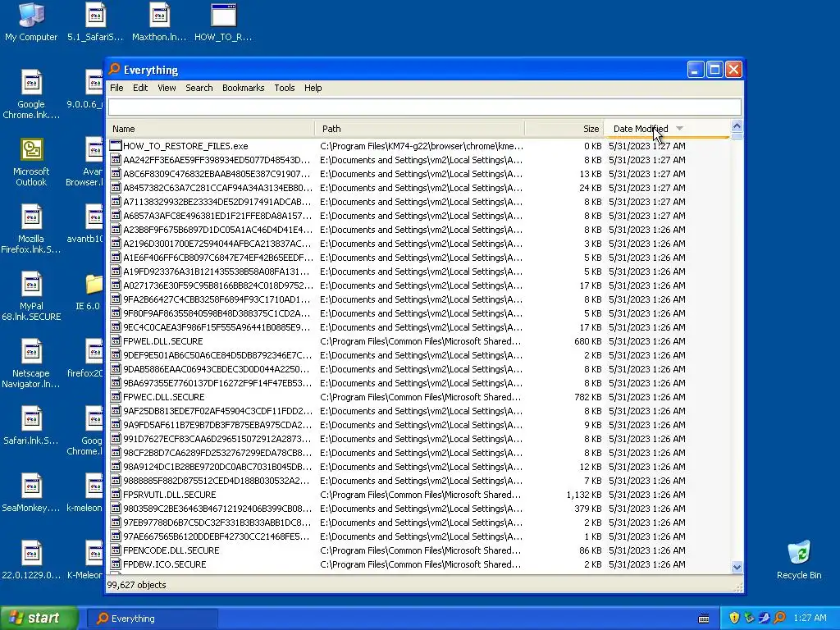This screenshot has width=840, height=630.
Task: Open My Computer desktop icon
Action: tap(31, 21)
